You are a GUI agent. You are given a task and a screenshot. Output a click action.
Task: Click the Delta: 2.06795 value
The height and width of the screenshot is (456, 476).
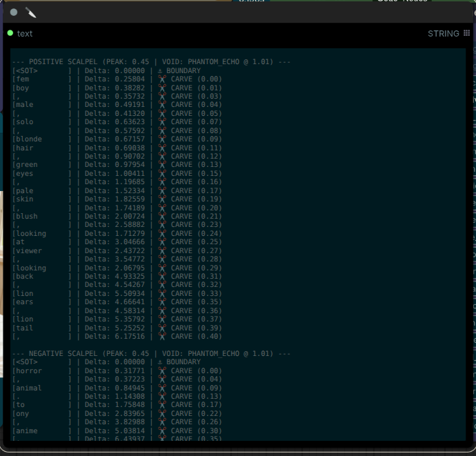pos(115,268)
